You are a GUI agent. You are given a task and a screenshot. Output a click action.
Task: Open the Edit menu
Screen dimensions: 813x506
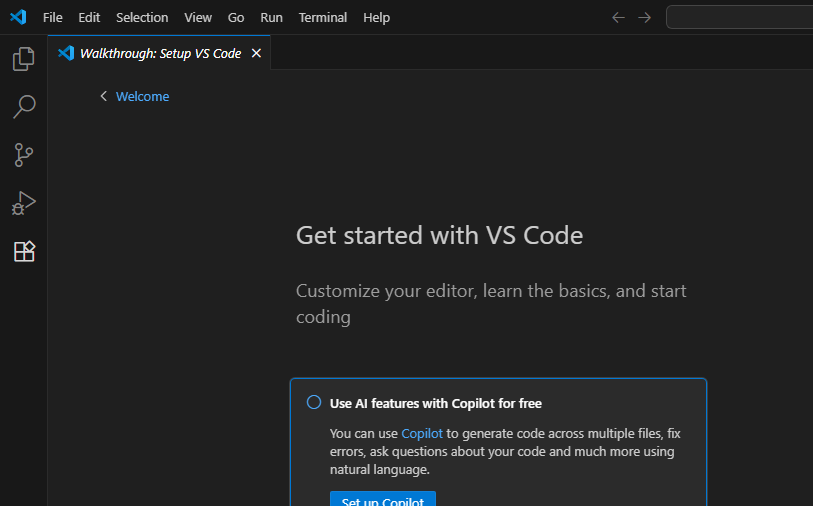click(89, 17)
